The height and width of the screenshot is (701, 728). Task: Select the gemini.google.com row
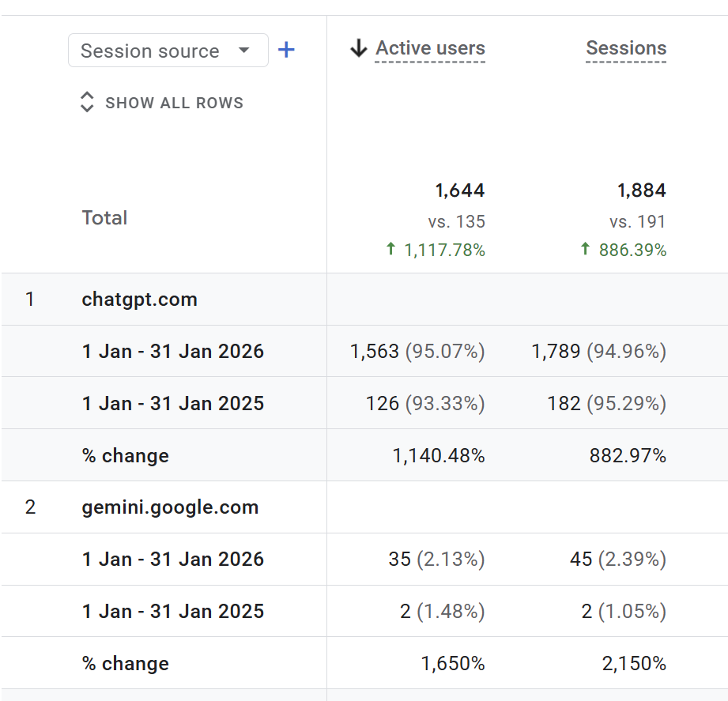[x=170, y=507]
